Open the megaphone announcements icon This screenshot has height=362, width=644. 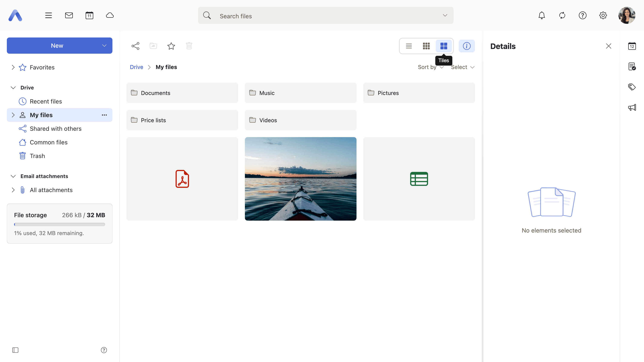632,108
